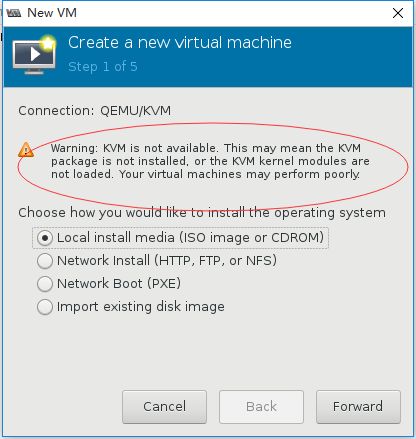Click the 'Step 1 of 5' subtitle
The image size is (416, 439).
point(103,66)
